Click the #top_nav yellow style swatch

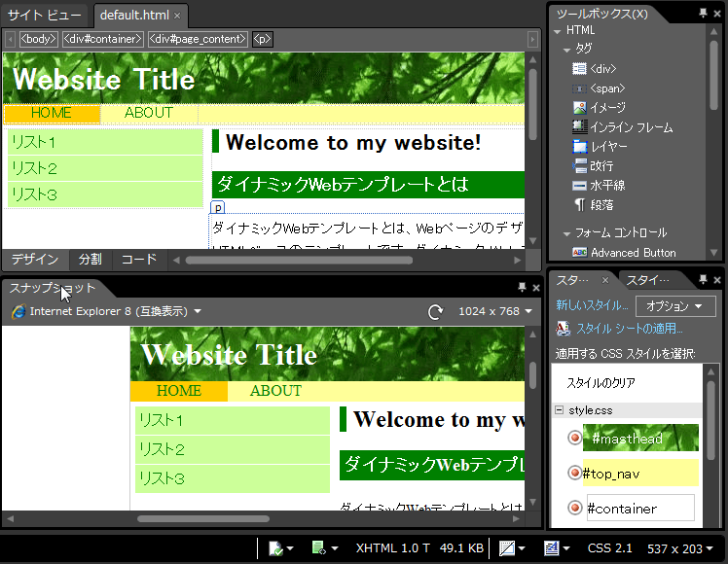[640, 473]
